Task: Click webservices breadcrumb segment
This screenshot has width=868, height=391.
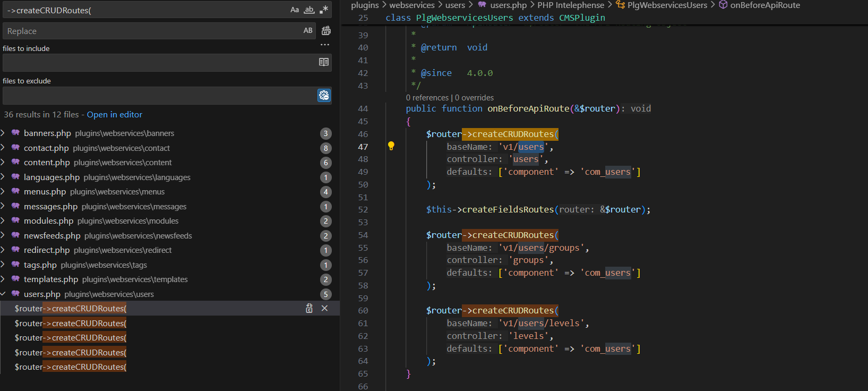Action: 412,5
